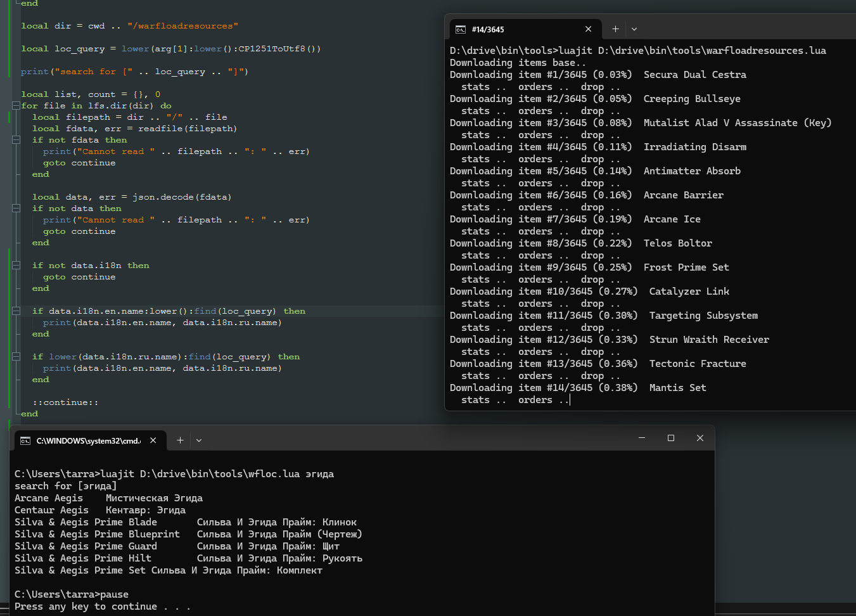Click the 'Silva & Aegis Prime Set' row
The height and width of the screenshot is (616, 856).
(x=169, y=570)
